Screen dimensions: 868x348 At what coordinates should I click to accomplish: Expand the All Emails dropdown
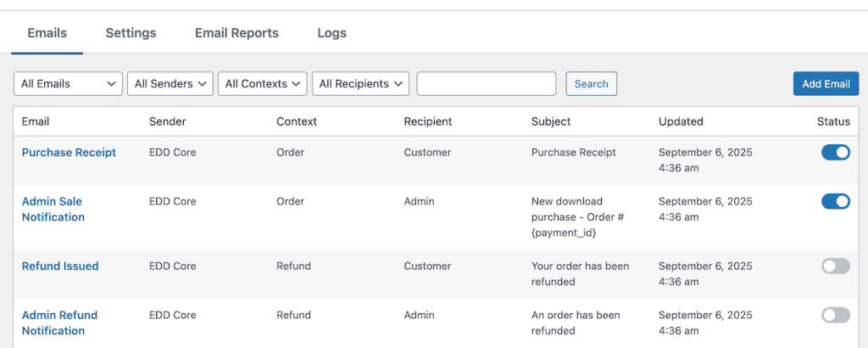[68, 84]
